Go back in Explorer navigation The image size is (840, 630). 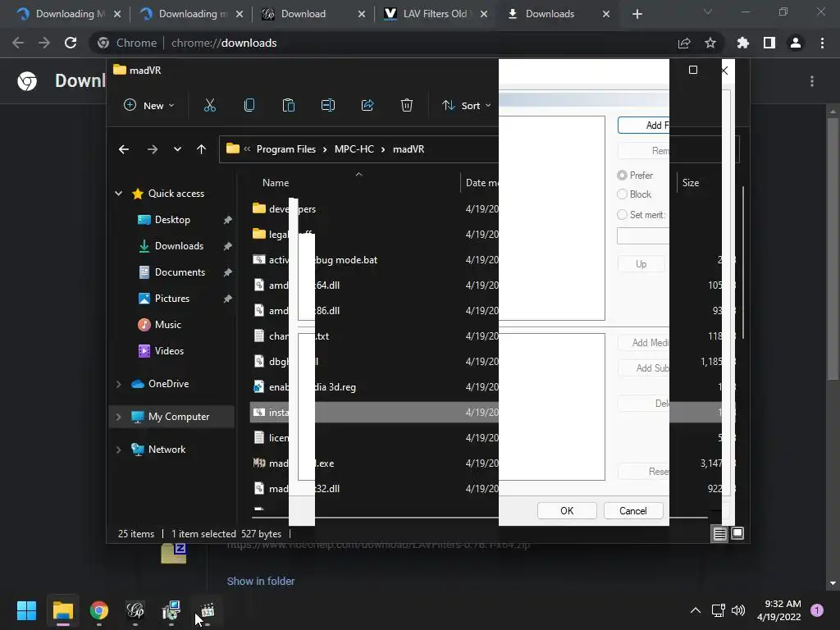click(x=124, y=149)
